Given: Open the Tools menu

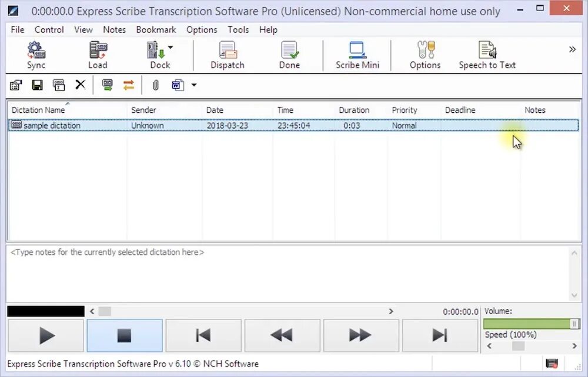Looking at the screenshot, I should pos(238,29).
